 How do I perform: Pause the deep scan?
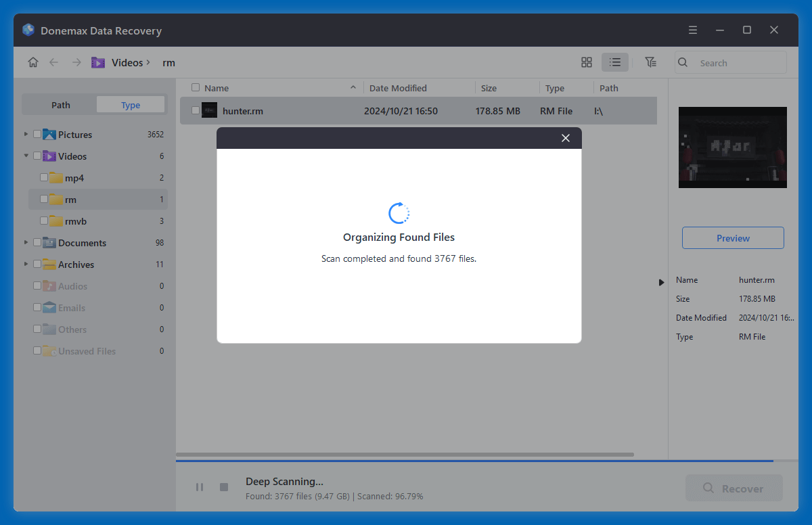200,486
